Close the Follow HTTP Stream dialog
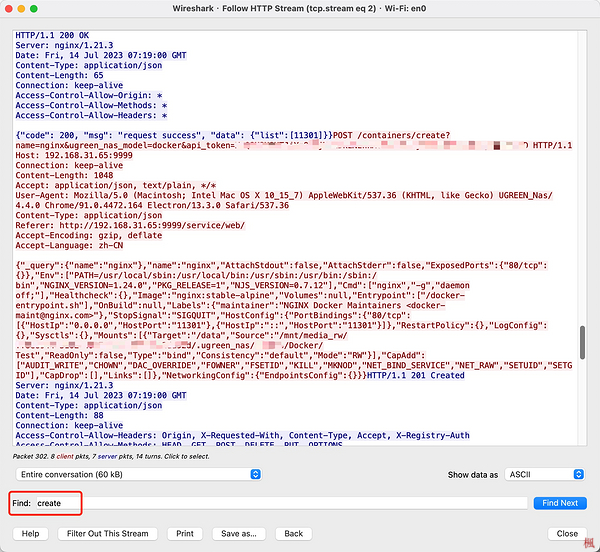Image resolution: width=600 pixels, height=552 pixels. (567, 534)
